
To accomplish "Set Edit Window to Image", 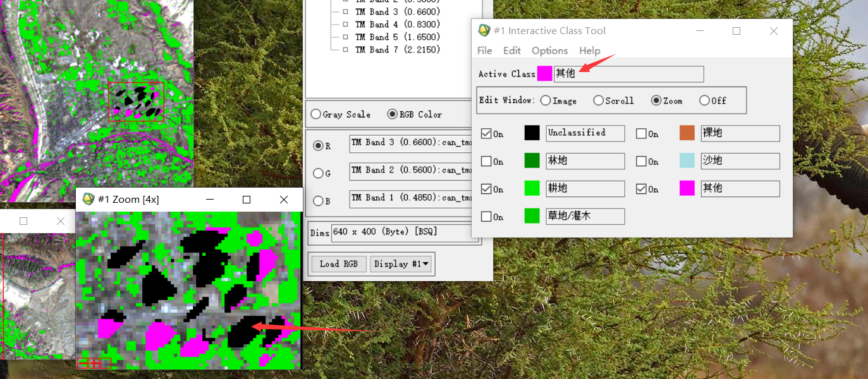I will coord(546,100).
